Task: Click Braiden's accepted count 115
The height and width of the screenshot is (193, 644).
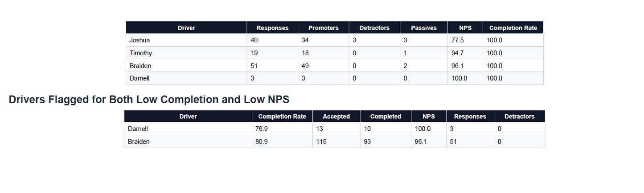Action: 321,142
